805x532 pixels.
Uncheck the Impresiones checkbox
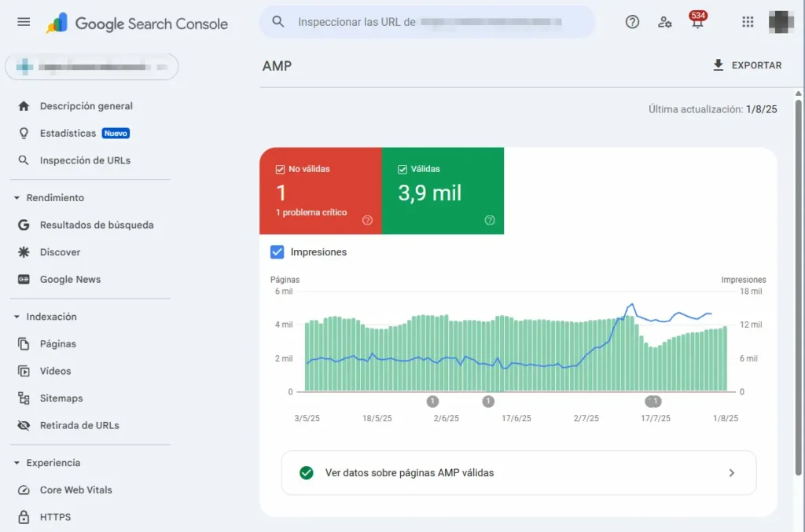(x=278, y=252)
